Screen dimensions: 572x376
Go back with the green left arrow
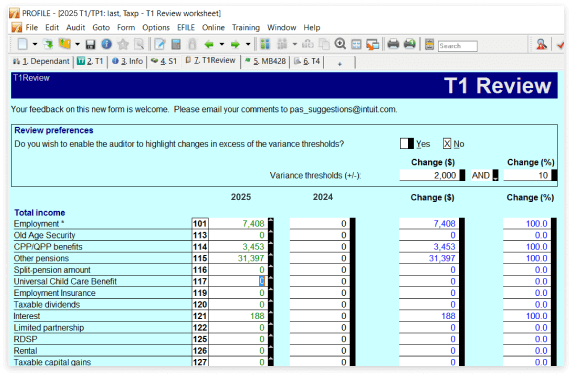[x=209, y=44]
